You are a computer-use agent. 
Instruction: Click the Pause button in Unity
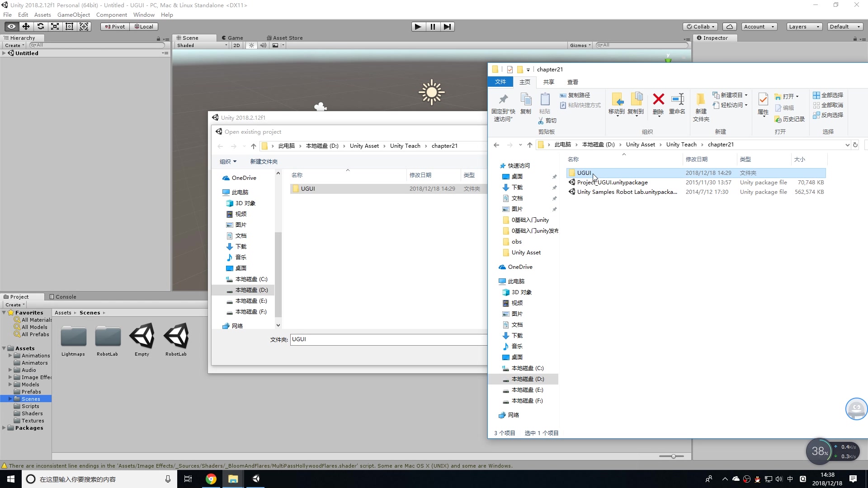[x=433, y=27]
